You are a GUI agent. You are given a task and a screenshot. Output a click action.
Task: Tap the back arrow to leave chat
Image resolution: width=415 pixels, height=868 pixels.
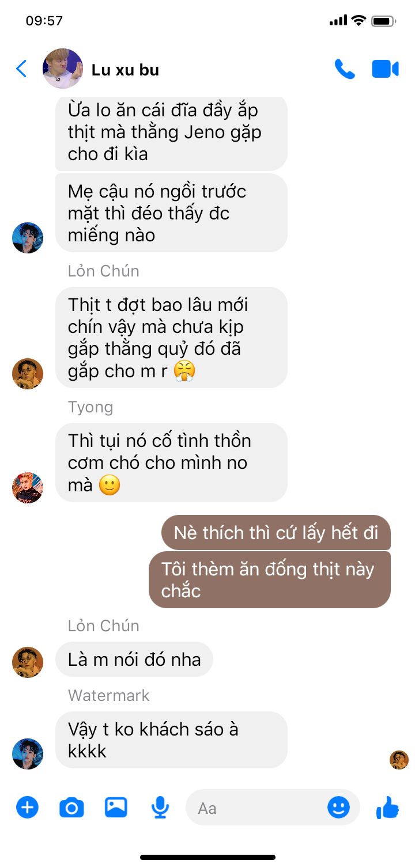click(21, 69)
